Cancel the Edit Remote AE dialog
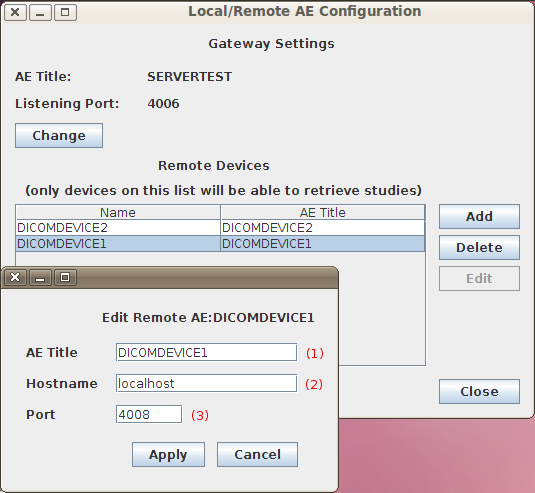Image resolution: width=535 pixels, height=493 pixels. click(257, 454)
